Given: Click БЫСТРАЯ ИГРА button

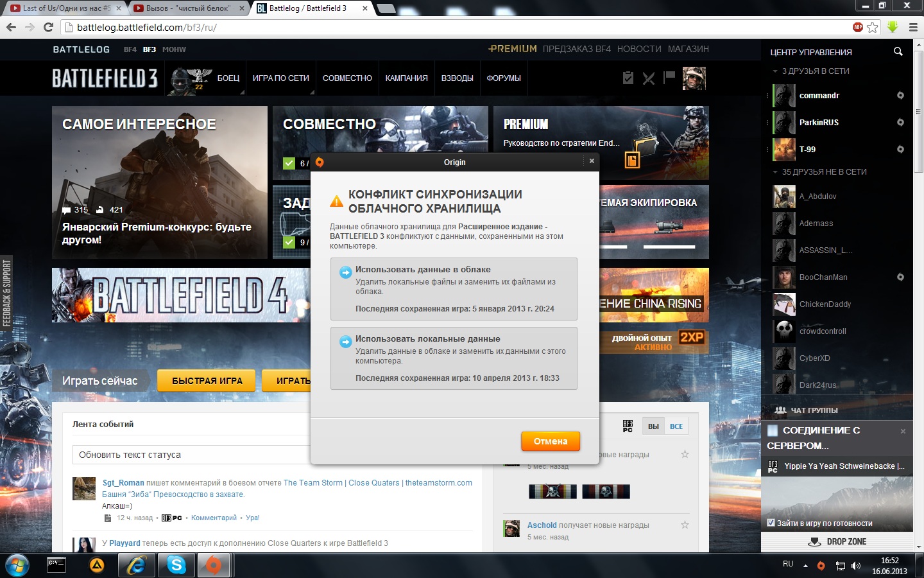Looking at the screenshot, I should click(207, 381).
